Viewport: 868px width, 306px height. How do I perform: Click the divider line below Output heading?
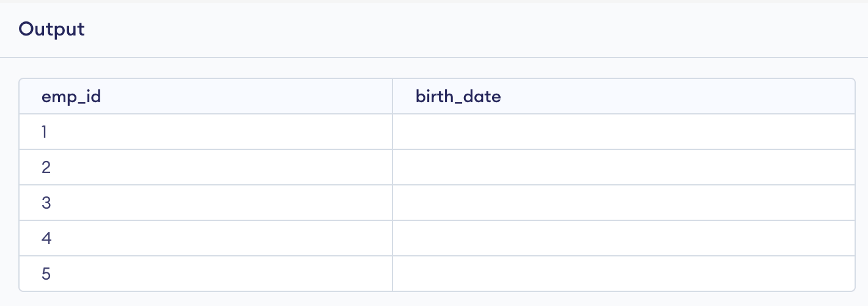click(x=434, y=58)
